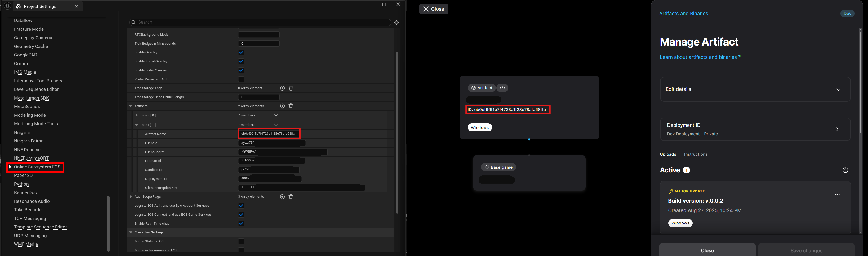Add a new element to Artifacts array
The width and height of the screenshot is (868, 256).
282,106
